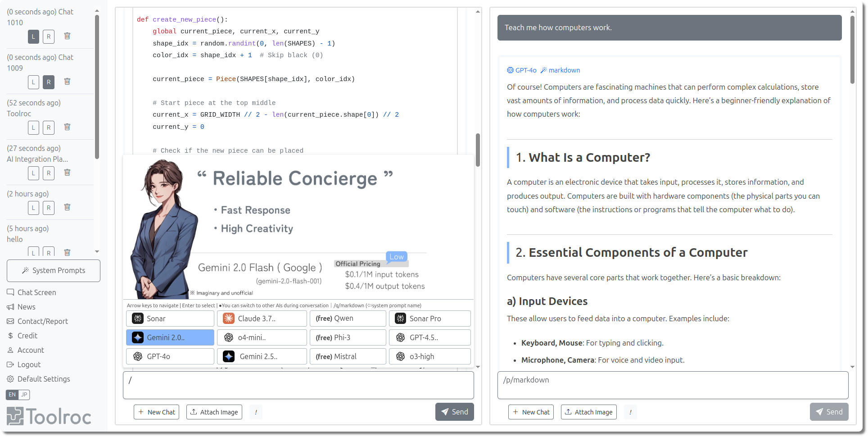Viewport: 868px width, 437px height.
Task: Send the message in left pane
Action: (455, 412)
